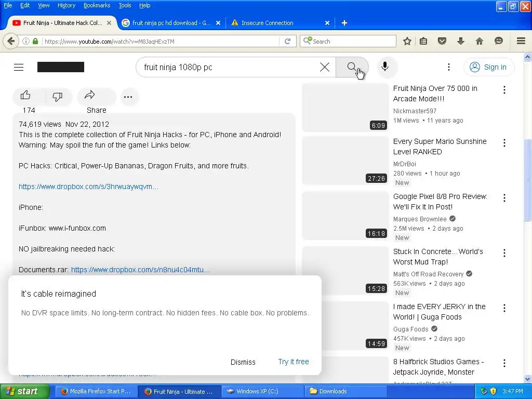Open Windows XP (C:) taskbar window

(x=262, y=391)
